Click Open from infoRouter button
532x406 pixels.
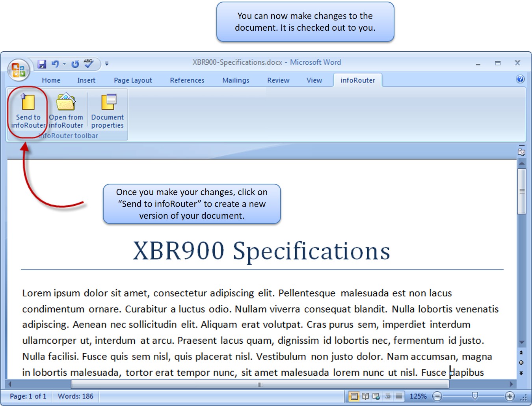pyautogui.click(x=66, y=111)
